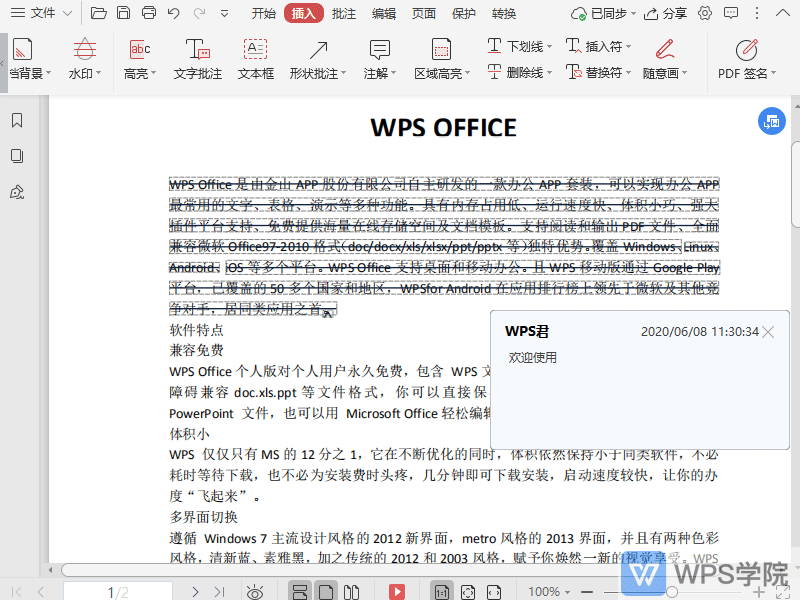
Task: Click the 下划线 underline tool
Action: click(x=514, y=46)
